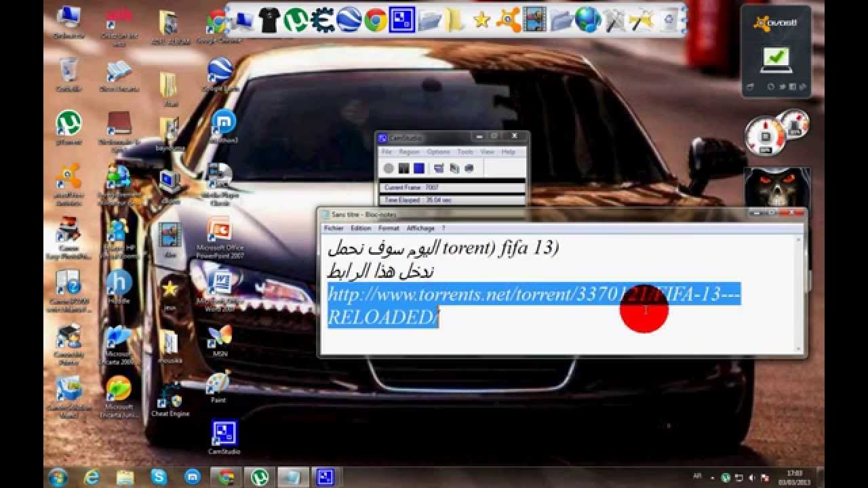Image resolution: width=868 pixels, height=488 pixels.
Task: Select the Microsoft Word 2007 desktop shortcut
Action: (x=220, y=290)
